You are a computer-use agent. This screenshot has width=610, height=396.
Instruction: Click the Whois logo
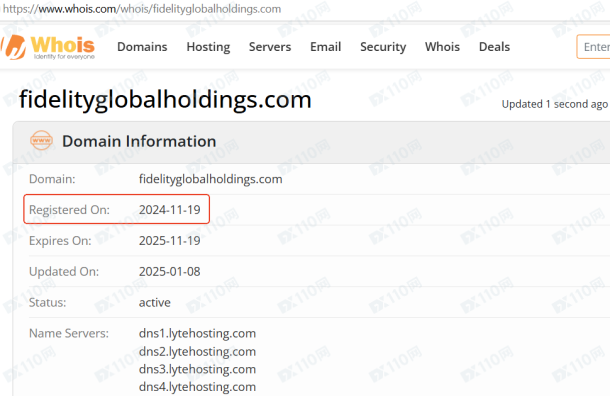pos(48,47)
